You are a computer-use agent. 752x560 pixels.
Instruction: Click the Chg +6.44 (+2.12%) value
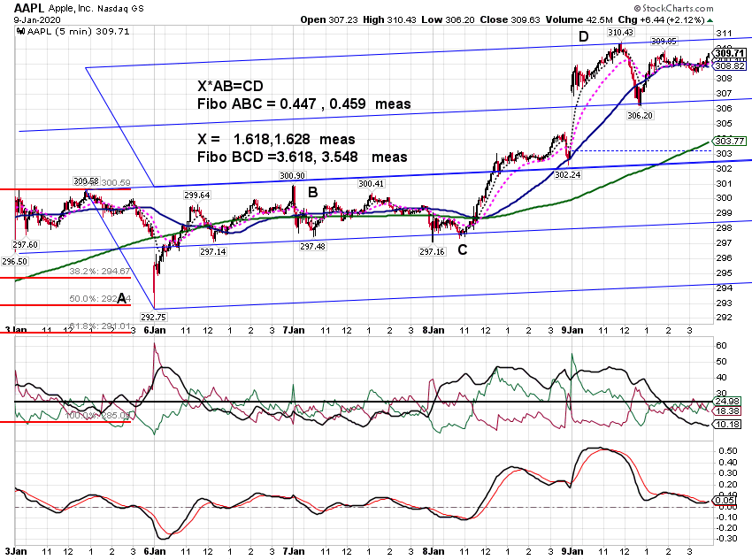point(661,19)
